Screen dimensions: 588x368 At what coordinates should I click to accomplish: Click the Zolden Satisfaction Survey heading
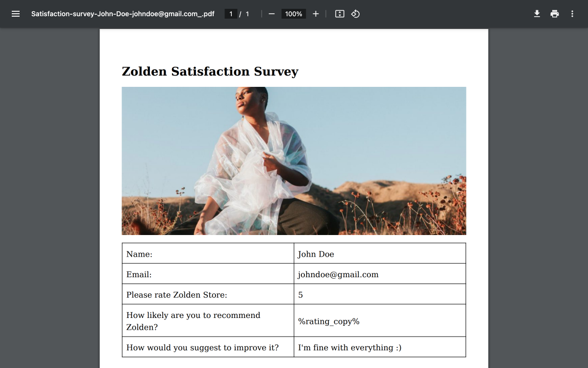pos(210,71)
